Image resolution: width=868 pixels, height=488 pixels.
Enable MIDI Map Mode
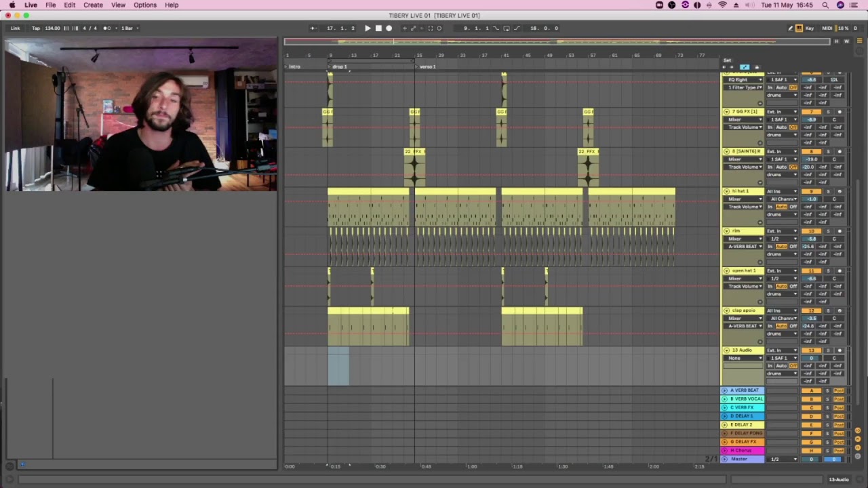click(827, 28)
